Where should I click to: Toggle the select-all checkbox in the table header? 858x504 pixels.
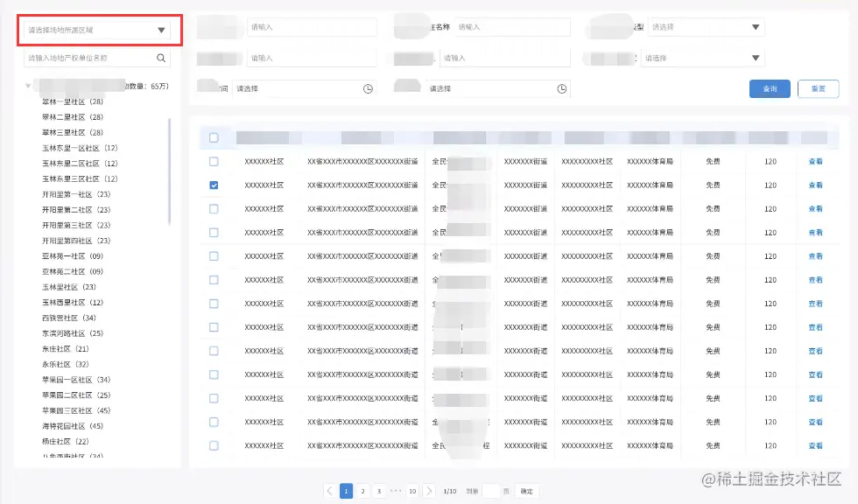click(x=214, y=137)
